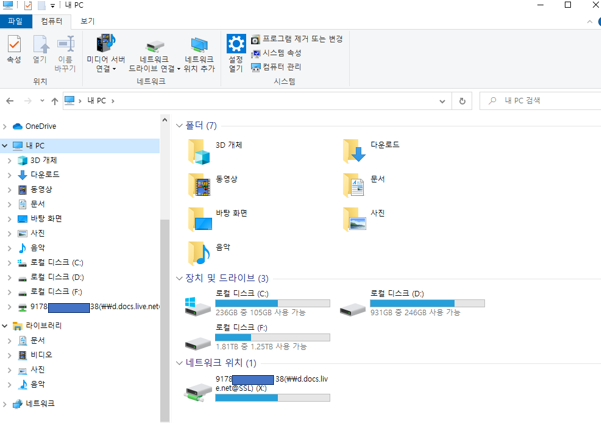Select 로컬 디스크 (D:) in tree
Screen dimensions: 601x423
51,277
